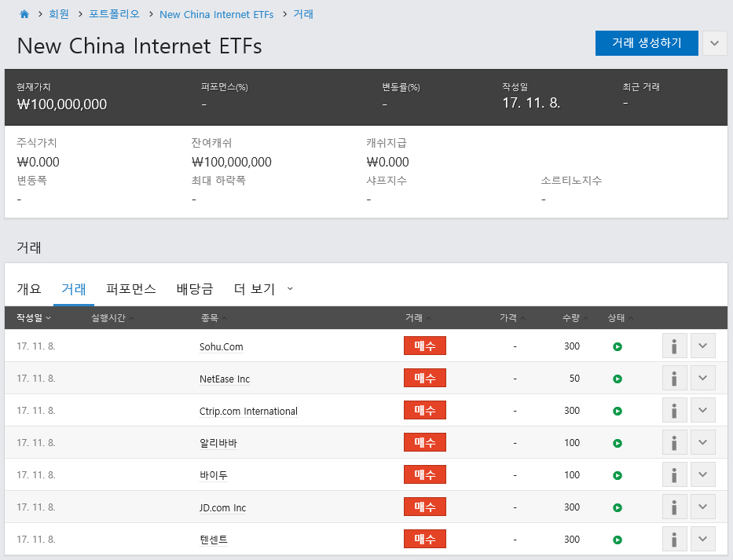733x560 pixels.
Task: Open JD.com Inc stock link
Action: click(222, 507)
